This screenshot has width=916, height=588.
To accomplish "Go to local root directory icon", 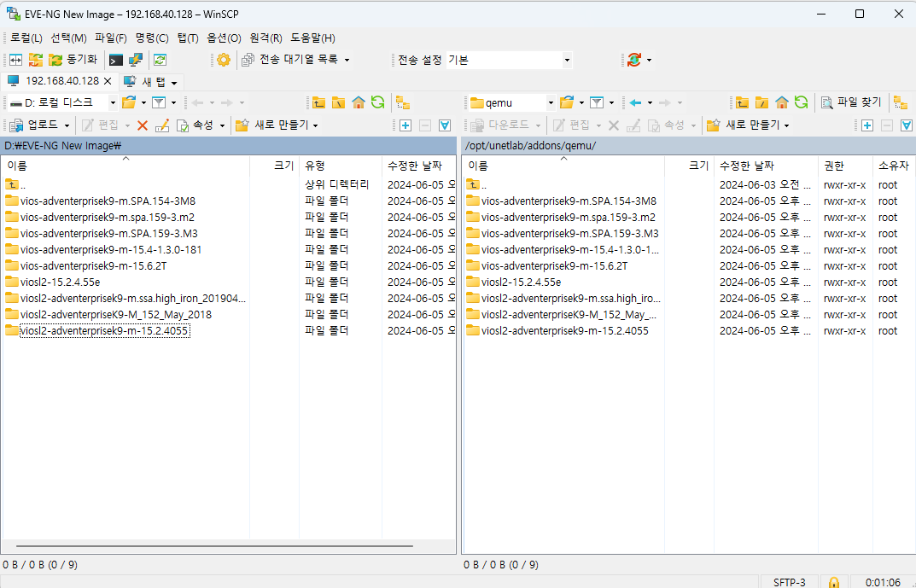I will (338, 102).
